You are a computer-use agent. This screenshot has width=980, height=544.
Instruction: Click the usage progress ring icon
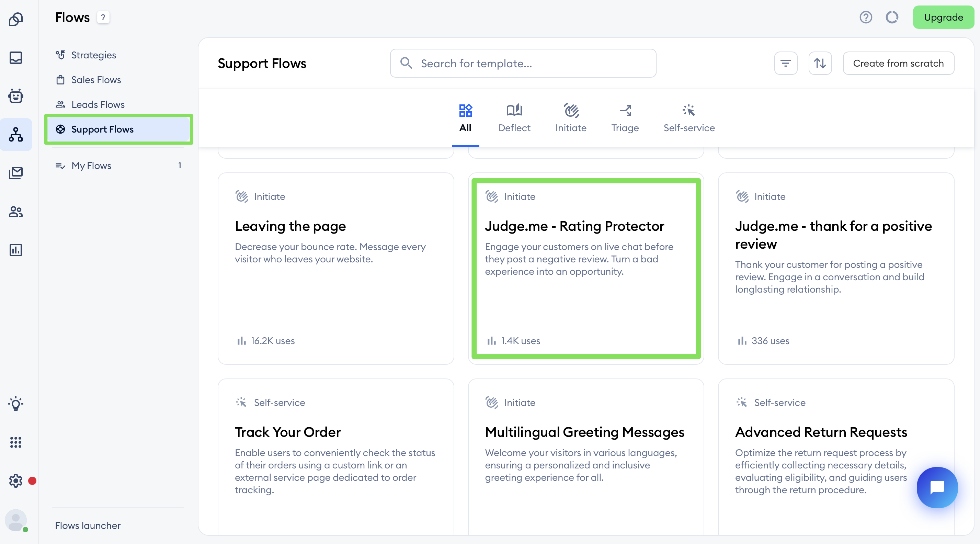click(892, 17)
